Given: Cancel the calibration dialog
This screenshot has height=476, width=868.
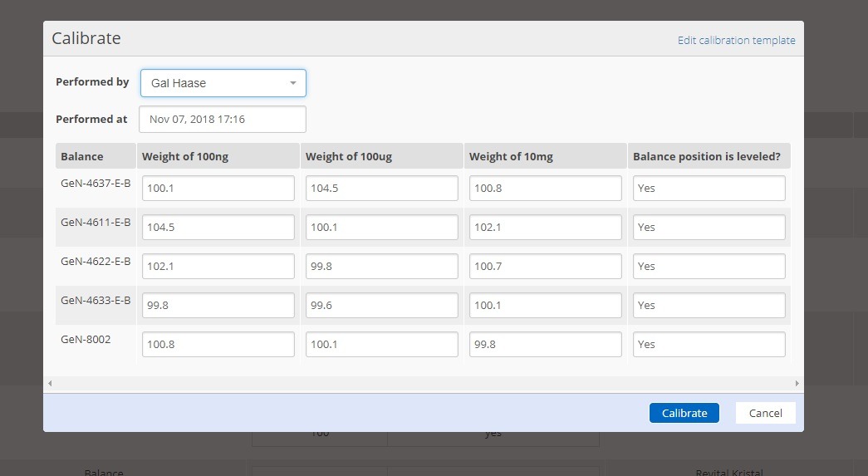Looking at the screenshot, I should coord(765,413).
